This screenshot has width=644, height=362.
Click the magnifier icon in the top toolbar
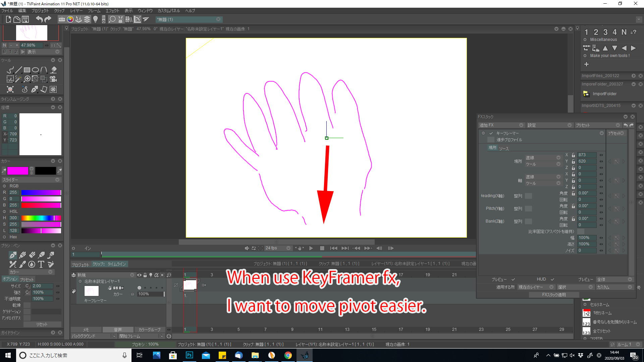click(x=112, y=19)
